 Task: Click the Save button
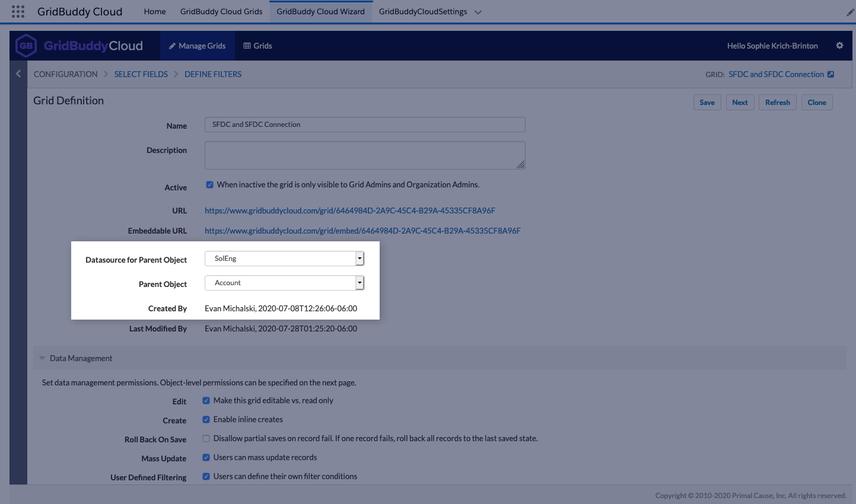click(707, 102)
